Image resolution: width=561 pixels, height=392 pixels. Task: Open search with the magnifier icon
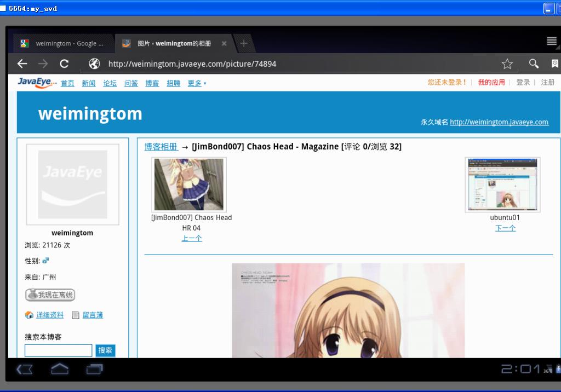pyautogui.click(x=534, y=64)
